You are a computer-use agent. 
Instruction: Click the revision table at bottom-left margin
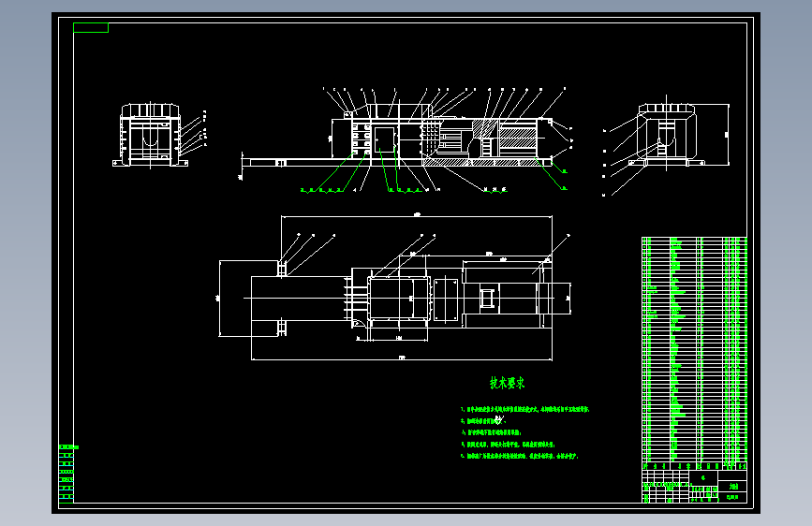66,474
